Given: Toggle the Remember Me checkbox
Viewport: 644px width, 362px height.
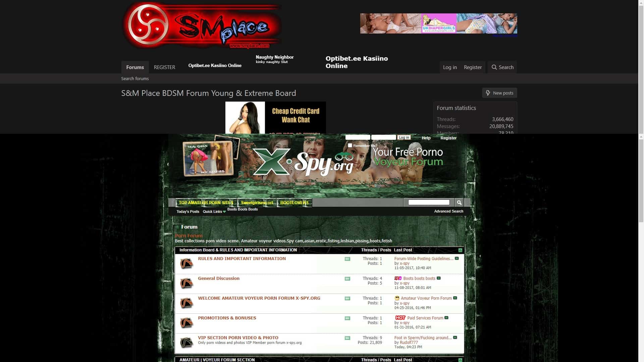Looking at the screenshot, I should tap(350, 145).
